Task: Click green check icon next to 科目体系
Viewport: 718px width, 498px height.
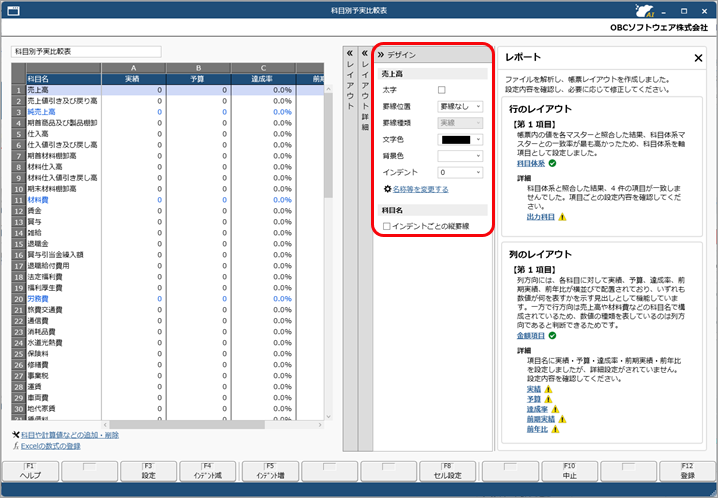Action: [x=553, y=163]
